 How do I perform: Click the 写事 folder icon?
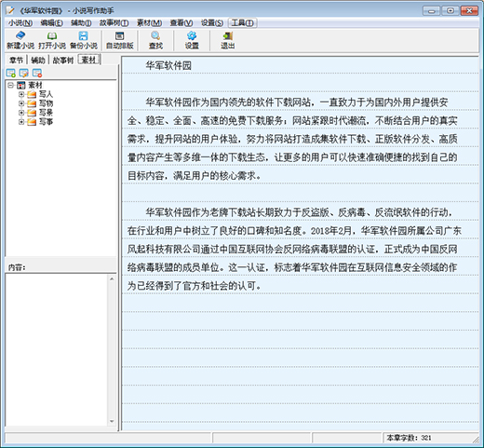tap(32, 122)
